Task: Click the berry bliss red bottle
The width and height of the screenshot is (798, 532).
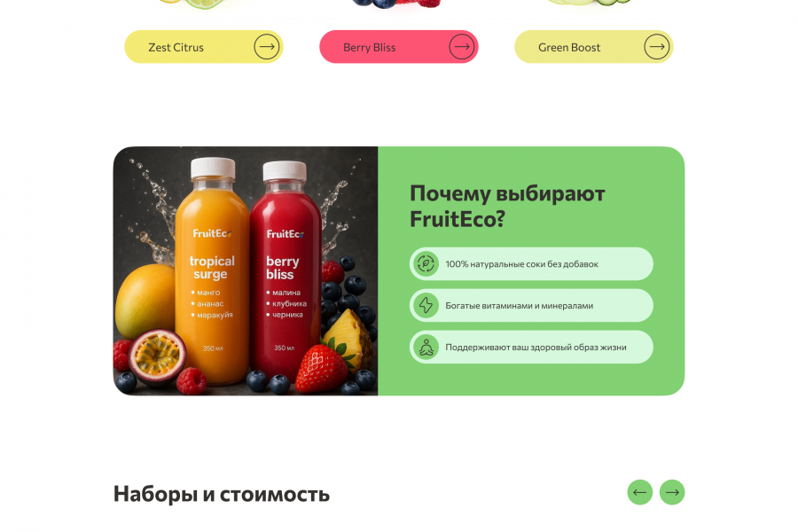Action: pos(285,272)
